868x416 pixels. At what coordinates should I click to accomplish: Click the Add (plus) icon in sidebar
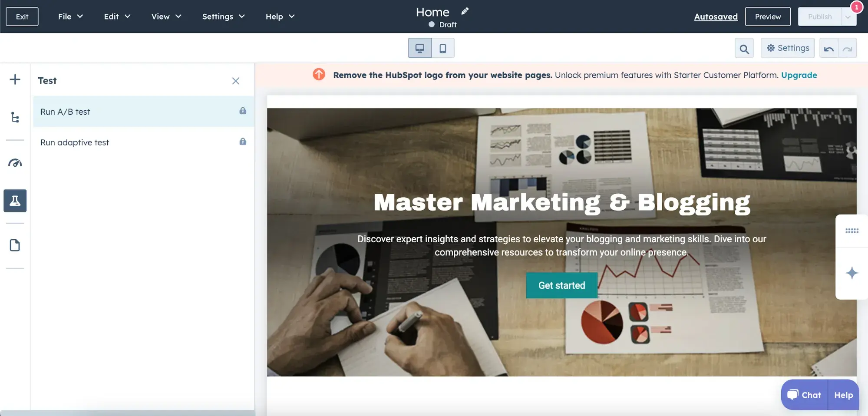click(15, 79)
